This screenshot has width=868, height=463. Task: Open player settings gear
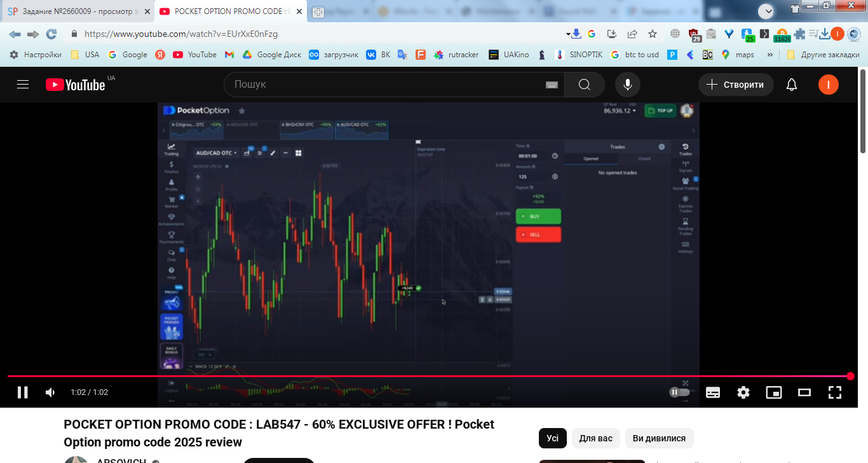[x=743, y=392]
